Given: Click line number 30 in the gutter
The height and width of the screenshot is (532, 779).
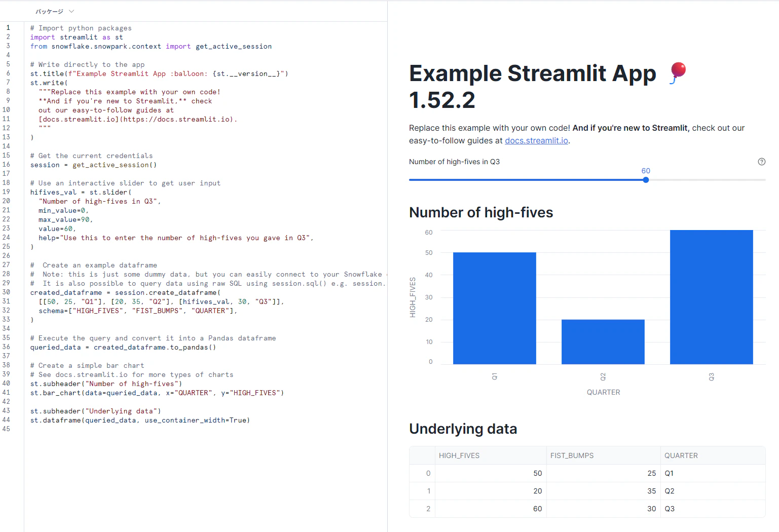Looking at the screenshot, I should (6, 292).
